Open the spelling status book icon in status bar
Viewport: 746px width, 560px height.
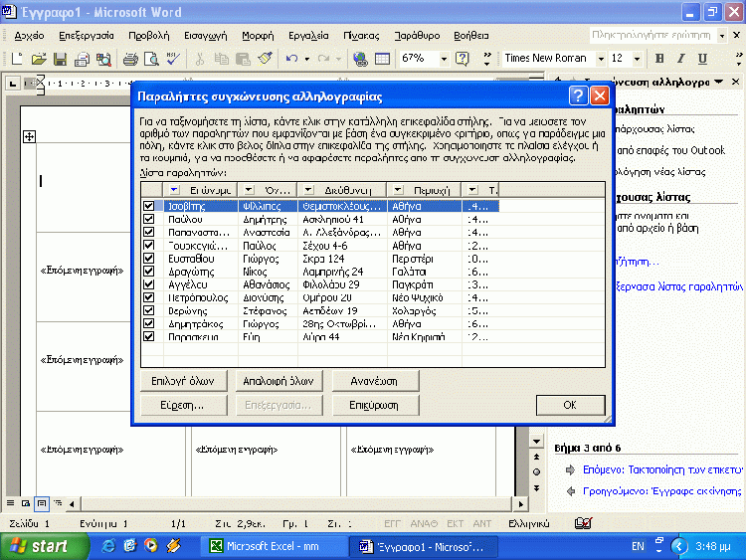click(583, 523)
